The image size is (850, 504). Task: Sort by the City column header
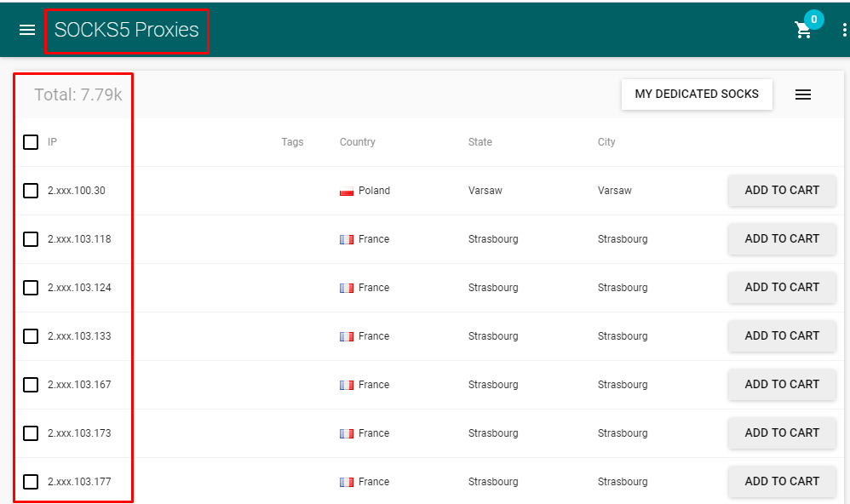[x=606, y=142]
